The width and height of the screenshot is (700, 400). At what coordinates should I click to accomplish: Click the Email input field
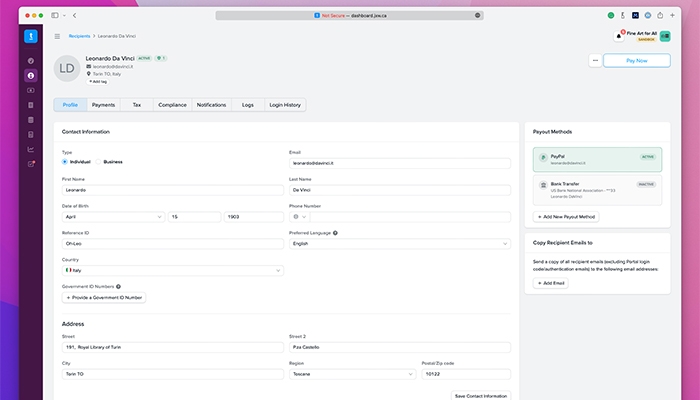(x=400, y=163)
